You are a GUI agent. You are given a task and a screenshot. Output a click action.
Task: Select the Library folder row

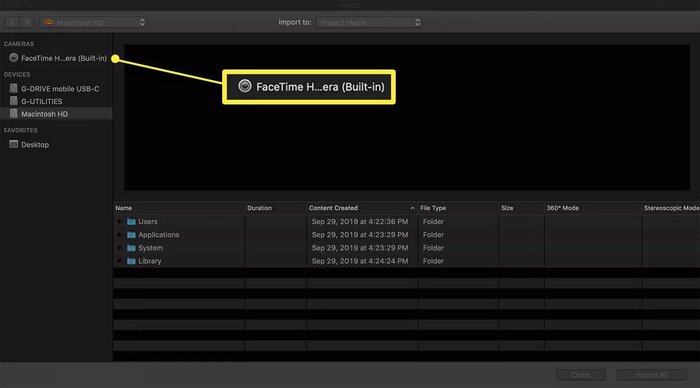(x=407, y=261)
